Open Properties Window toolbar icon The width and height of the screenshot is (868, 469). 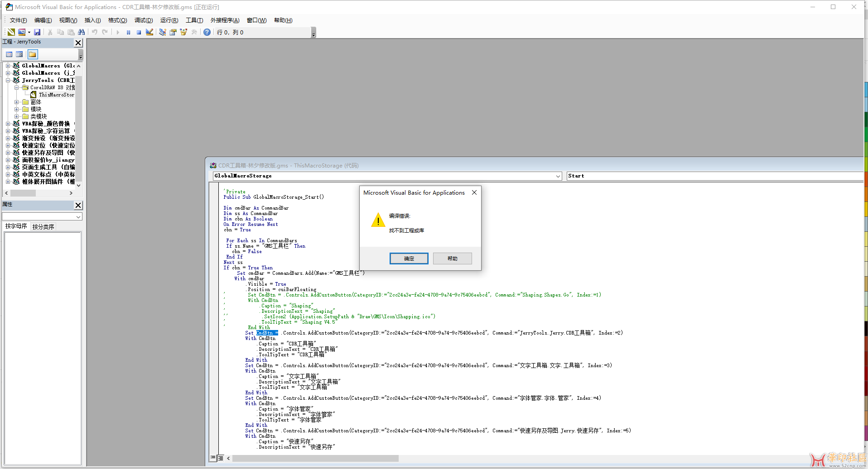coord(173,32)
